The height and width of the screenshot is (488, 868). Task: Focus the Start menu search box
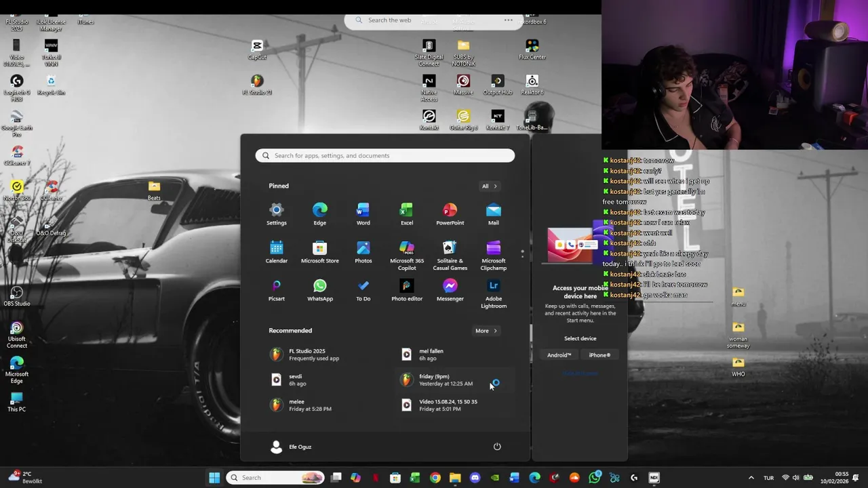384,156
